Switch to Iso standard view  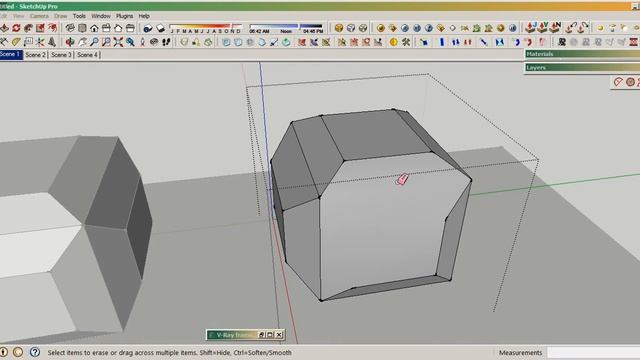click(x=70, y=28)
